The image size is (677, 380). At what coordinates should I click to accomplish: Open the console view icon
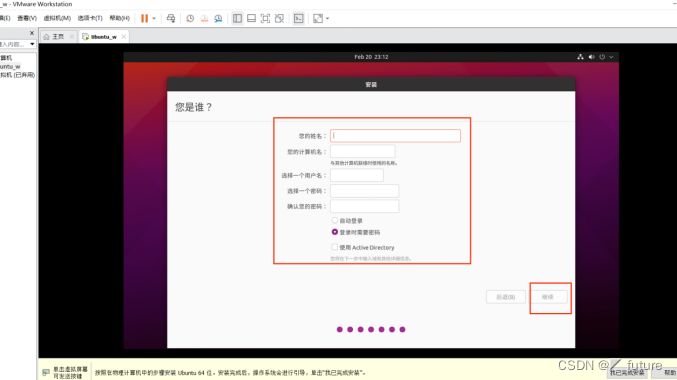click(x=299, y=18)
